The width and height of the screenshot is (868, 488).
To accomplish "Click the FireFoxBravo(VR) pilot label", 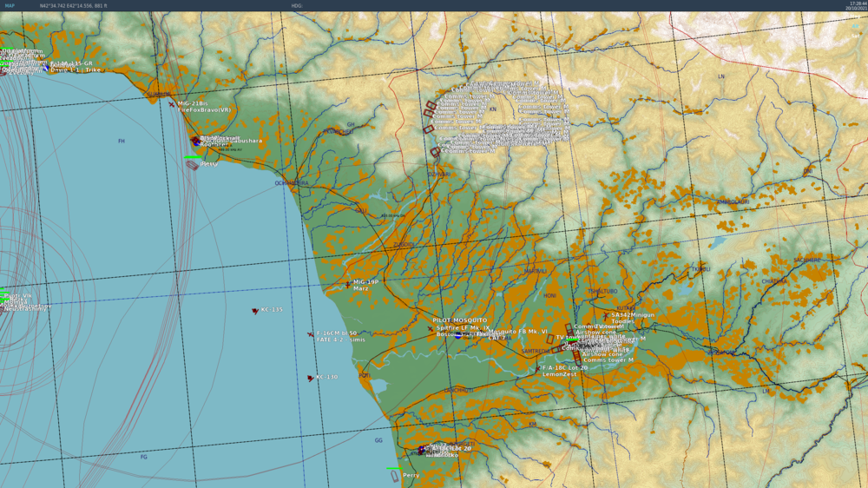I will pos(204,109).
